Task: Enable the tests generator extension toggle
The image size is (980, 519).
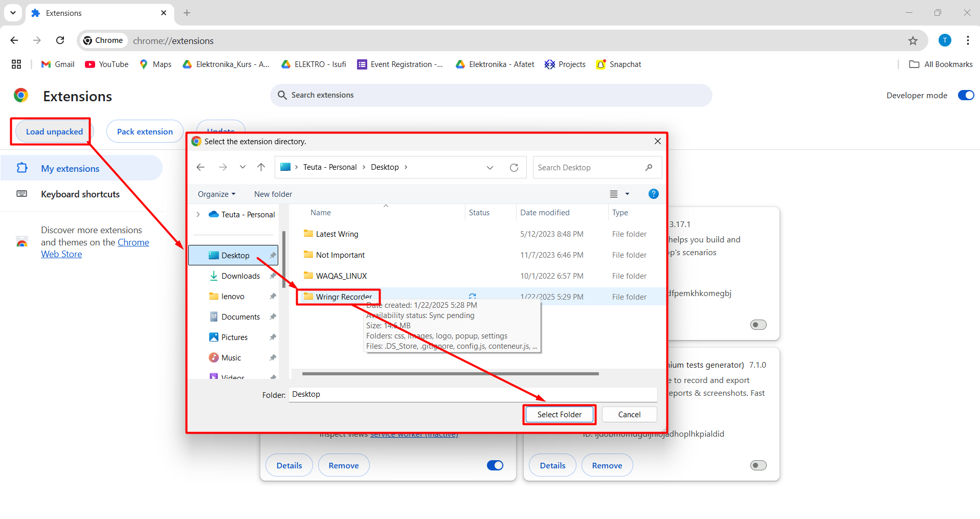Action: 758,465
